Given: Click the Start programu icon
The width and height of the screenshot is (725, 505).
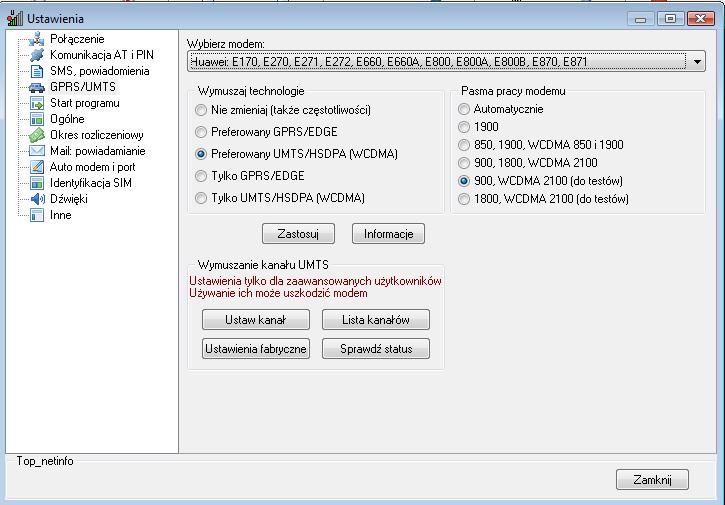Looking at the screenshot, I should point(37,103).
